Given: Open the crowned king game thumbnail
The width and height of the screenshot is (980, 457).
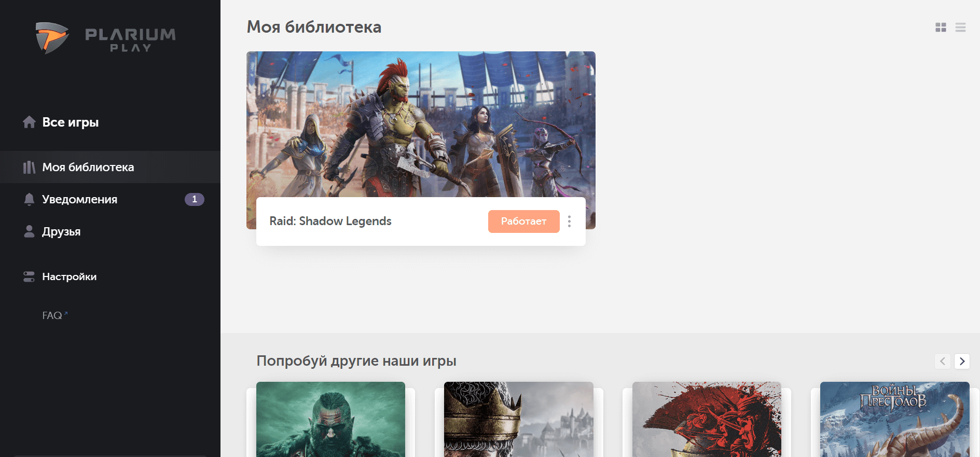Looking at the screenshot, I should 518,419.
